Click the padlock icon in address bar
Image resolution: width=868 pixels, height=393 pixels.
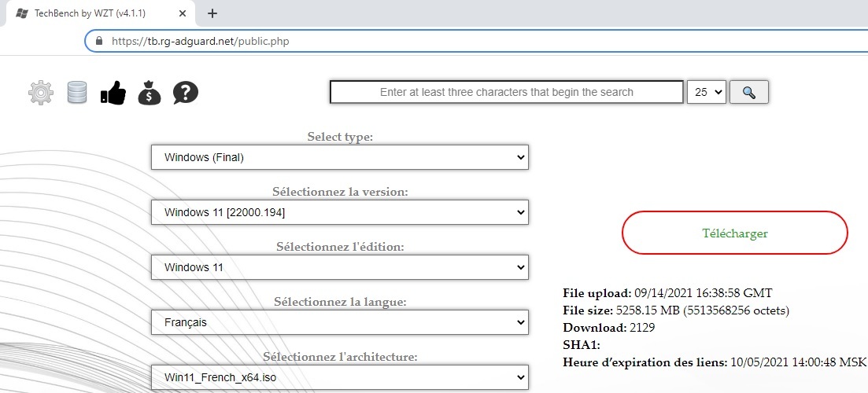pos(100,41)
